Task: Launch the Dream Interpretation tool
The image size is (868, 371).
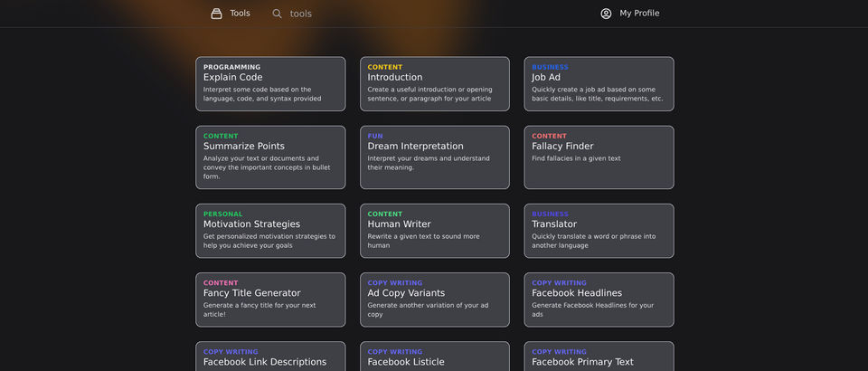Action: 435,157
